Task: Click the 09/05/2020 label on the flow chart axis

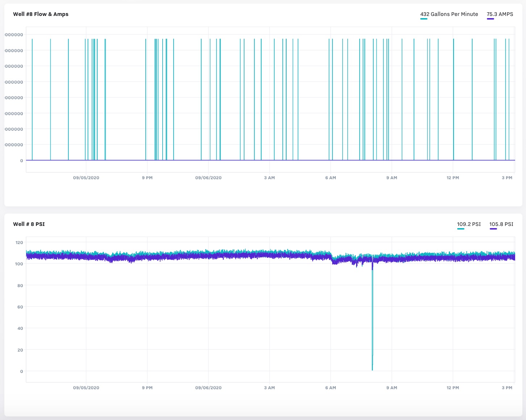Action: click(x=86, y=178)
